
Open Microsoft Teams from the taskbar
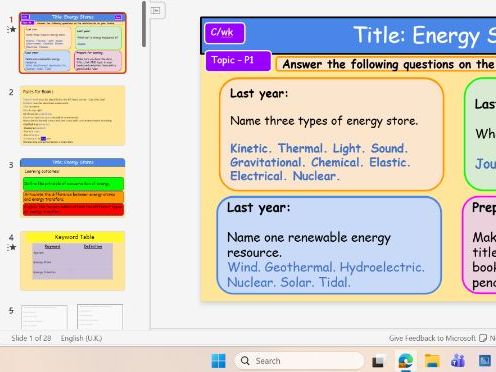click(458, 361)
